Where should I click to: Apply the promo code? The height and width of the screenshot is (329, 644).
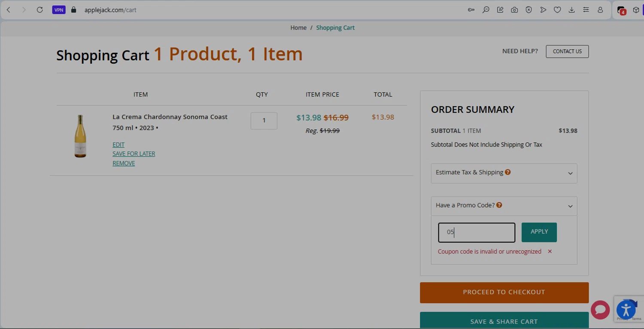pyautogui.click(x=539, y=232)
